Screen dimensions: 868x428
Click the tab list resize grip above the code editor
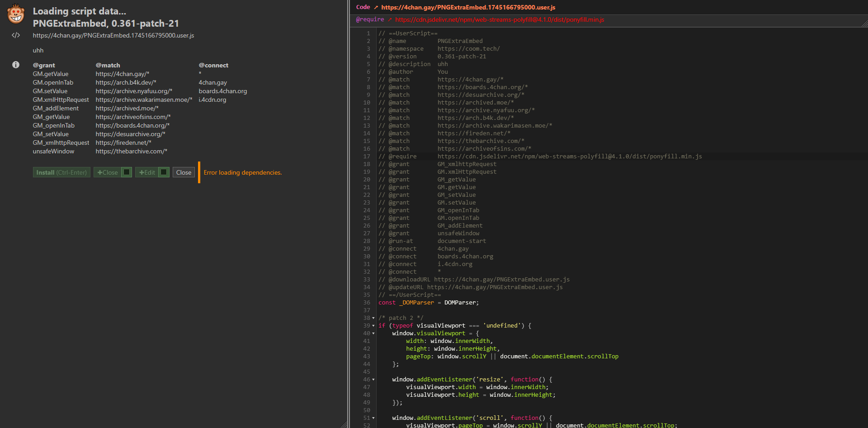864,24
